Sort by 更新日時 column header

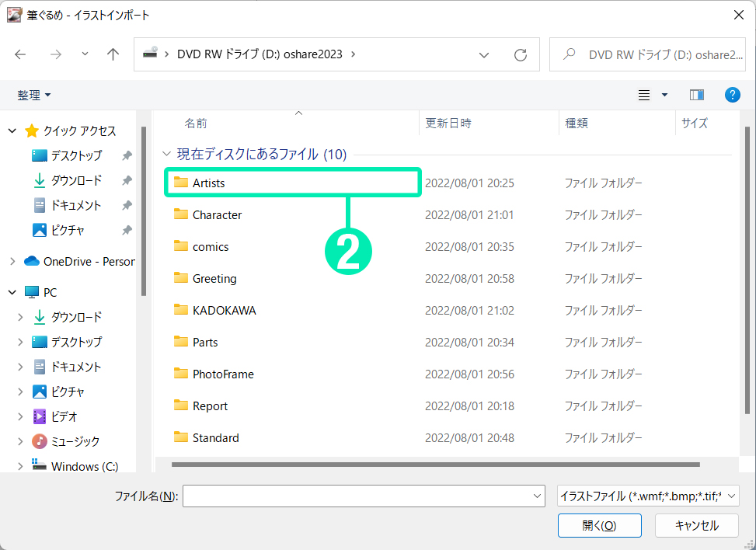[x=448, y=123]
